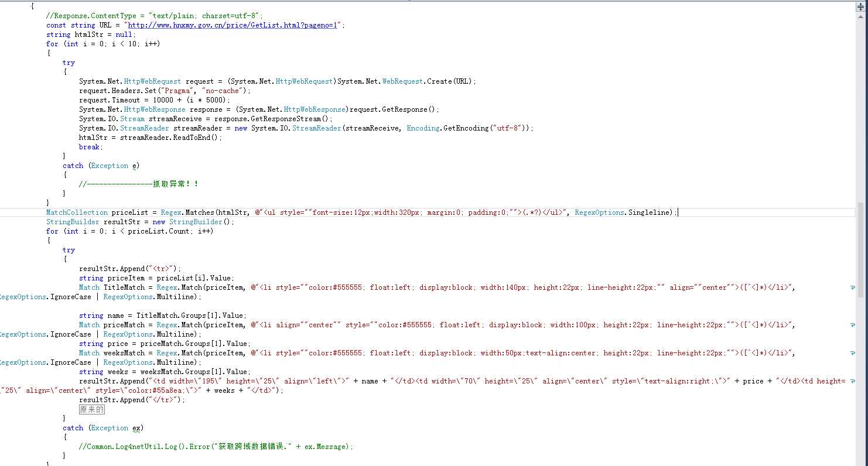Click the word-wrap glyph on the weeksMatch line

click(852, 354)
